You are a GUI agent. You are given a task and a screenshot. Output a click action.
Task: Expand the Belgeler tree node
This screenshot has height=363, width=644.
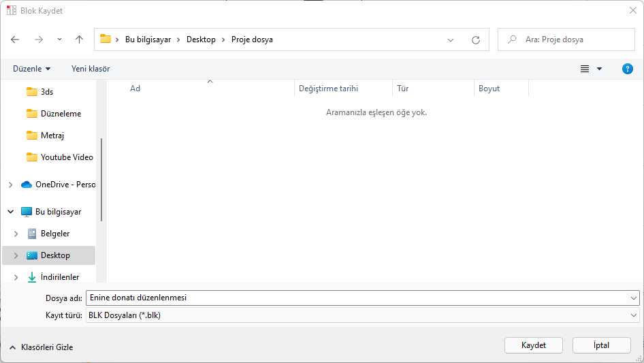(x=16, y=234)
